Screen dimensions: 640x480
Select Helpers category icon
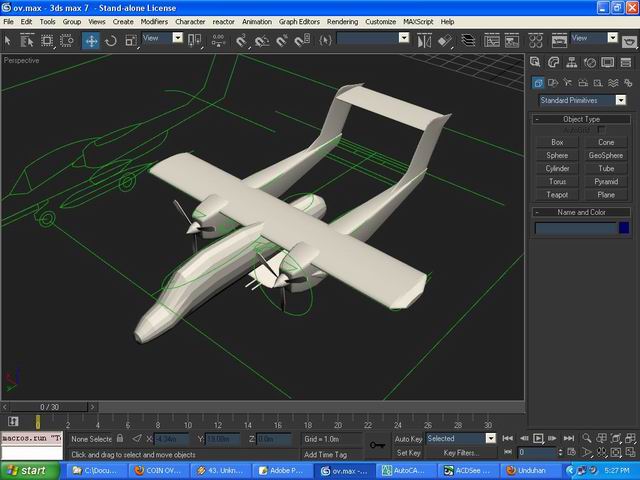click(598, 83)
